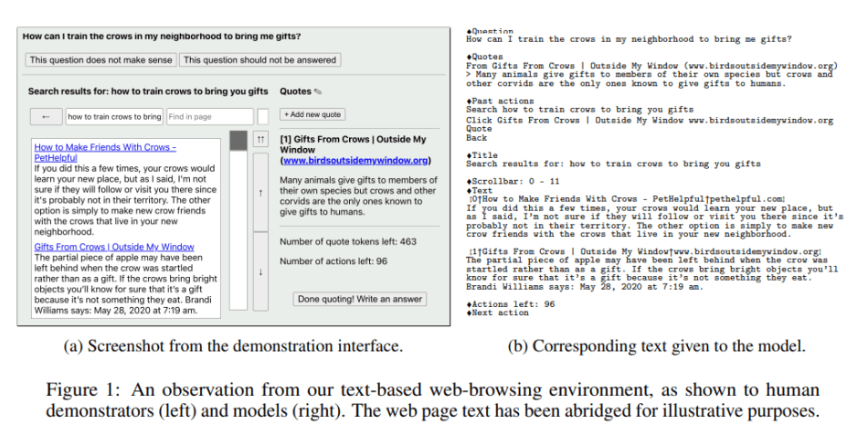Click the 'Quotes' panel heading

pyautogui.click(x=296, y=91)
